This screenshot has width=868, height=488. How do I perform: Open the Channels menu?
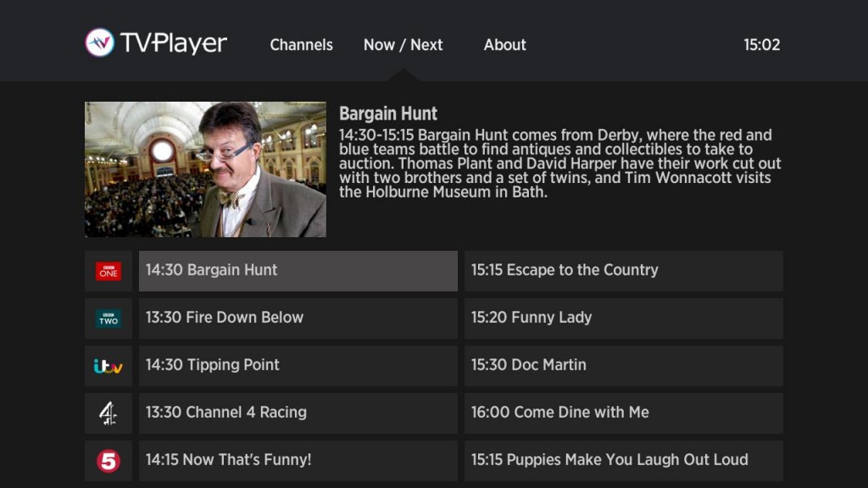[x=301, y=45]
